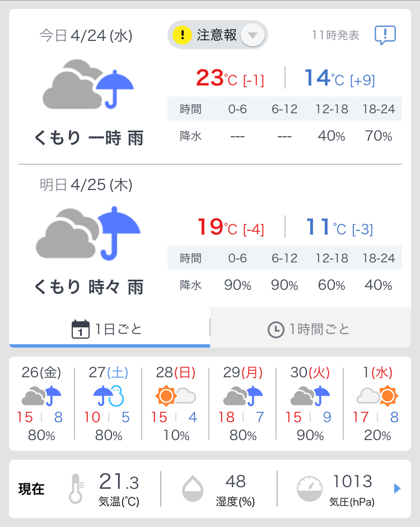Expand the 注意報 dropdown arrow
Viewport: 420px width, 527px height.
(x=253, y=35)
